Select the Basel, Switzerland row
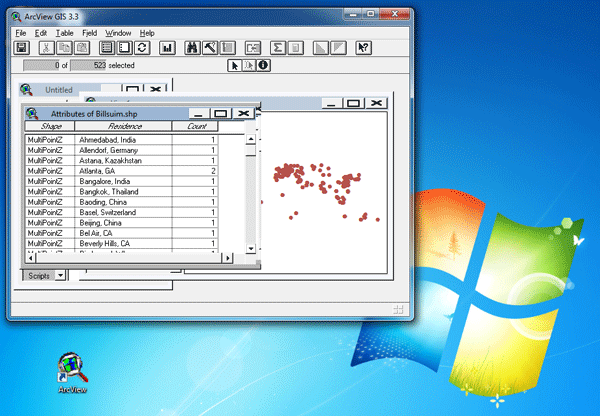The image size is (600, 416). (x=122, y=212)
